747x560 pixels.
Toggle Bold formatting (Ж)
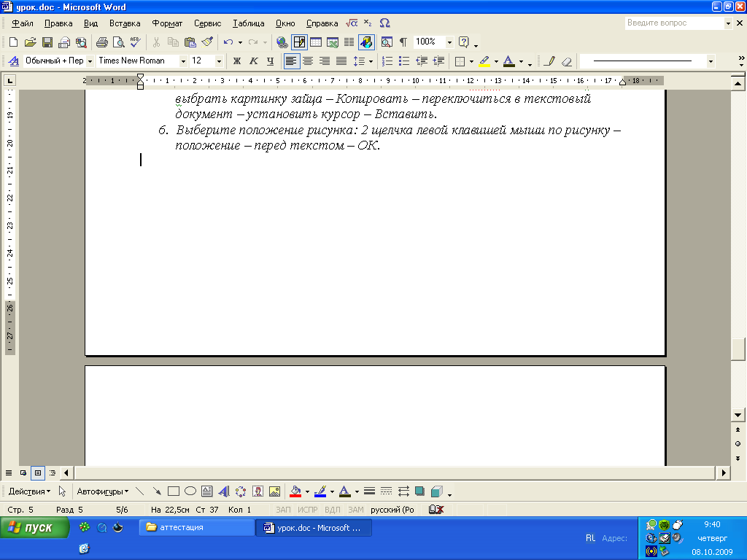tap(237, 61)
